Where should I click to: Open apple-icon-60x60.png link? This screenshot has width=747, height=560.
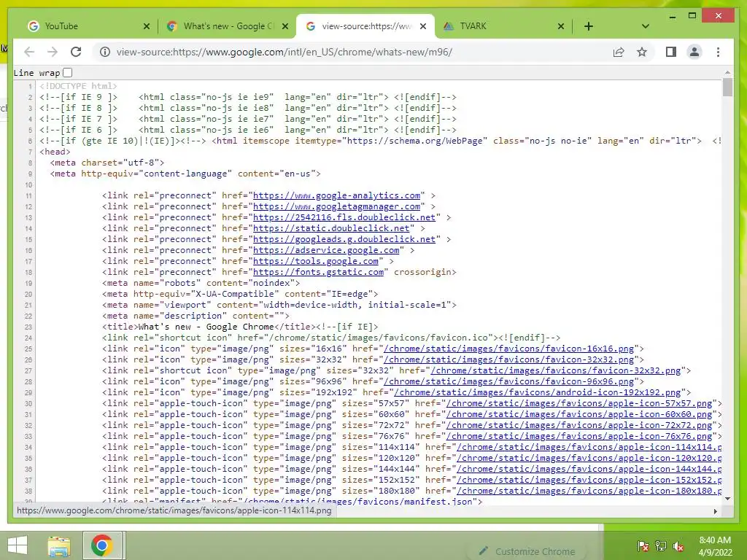coord(579,414)
